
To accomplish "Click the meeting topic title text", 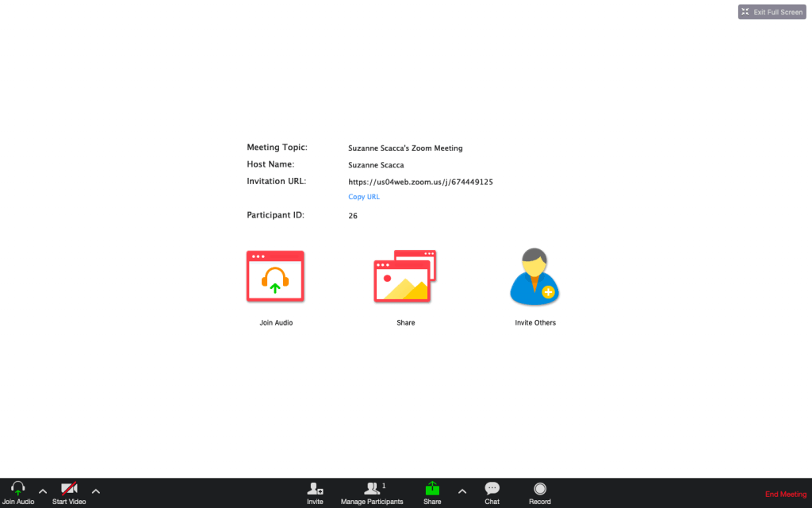I will [405, 148].
